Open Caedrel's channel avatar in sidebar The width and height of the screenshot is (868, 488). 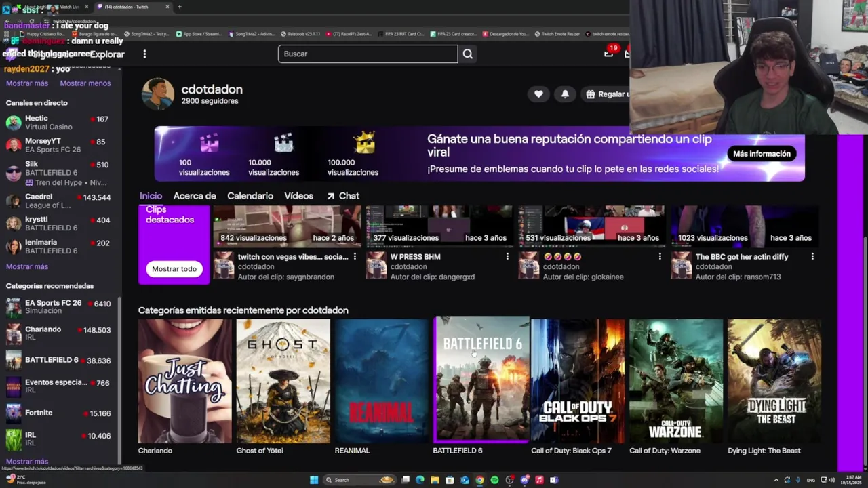[x=14, y=201]
